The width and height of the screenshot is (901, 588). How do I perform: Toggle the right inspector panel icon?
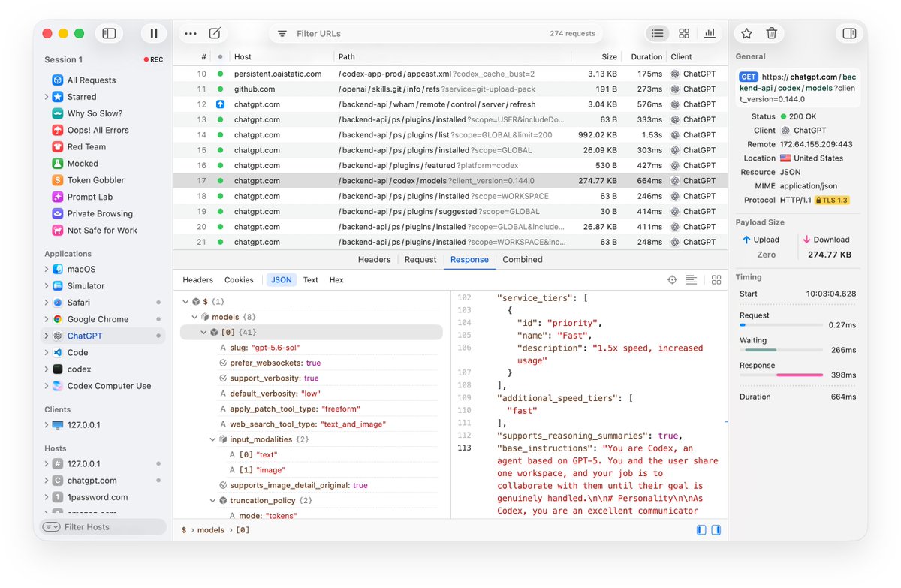[x=849, y=33]
